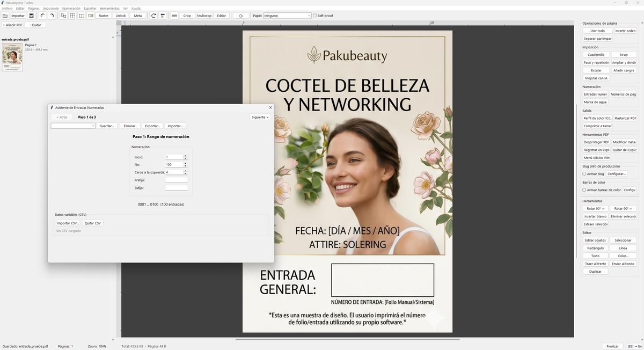
Task: Open the Ver menu
Action: pos(126,9)
